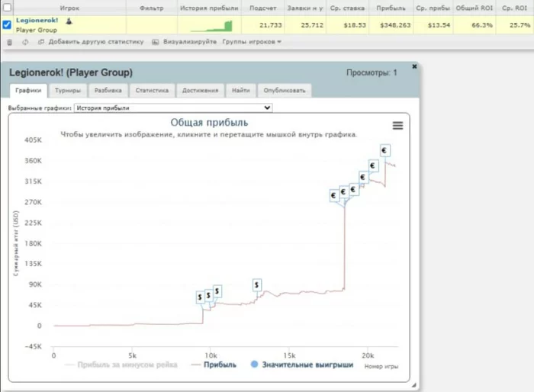
Task: Sort by Игрок column header
Action: (69, 8)
